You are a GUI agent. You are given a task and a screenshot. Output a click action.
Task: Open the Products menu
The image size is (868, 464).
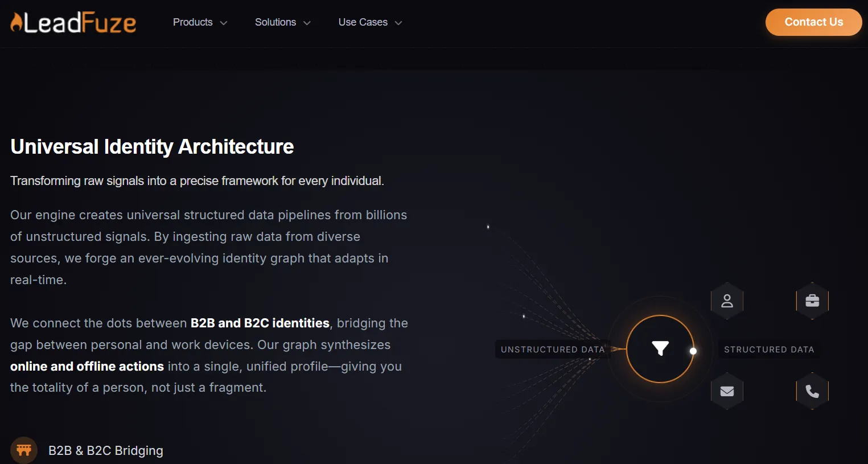click(x=192, y=22)
